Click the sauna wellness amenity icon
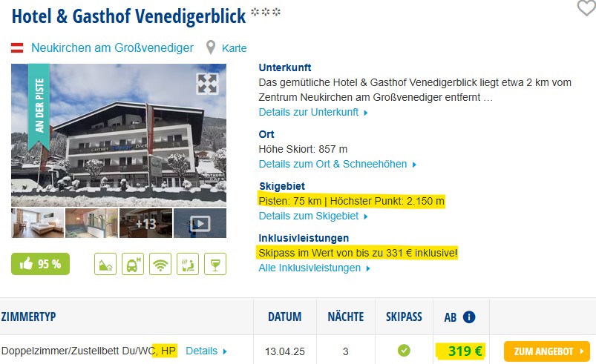 click(x=188, y=264)
